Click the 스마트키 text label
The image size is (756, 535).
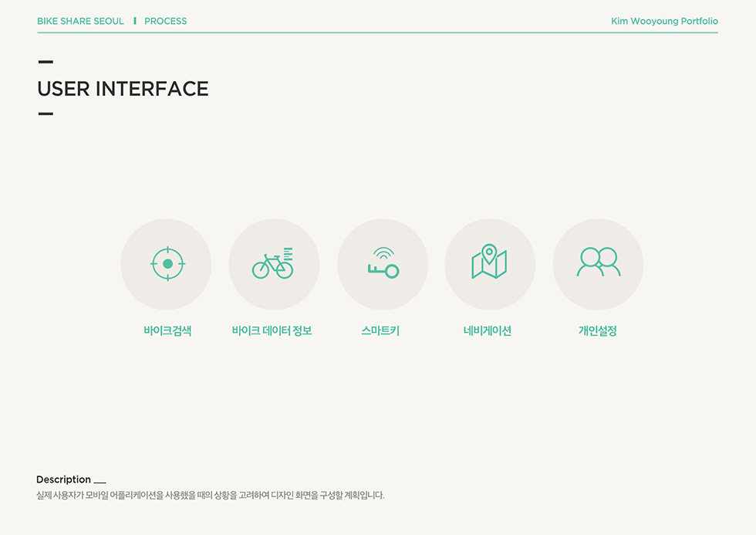click(x=380, y=331)
